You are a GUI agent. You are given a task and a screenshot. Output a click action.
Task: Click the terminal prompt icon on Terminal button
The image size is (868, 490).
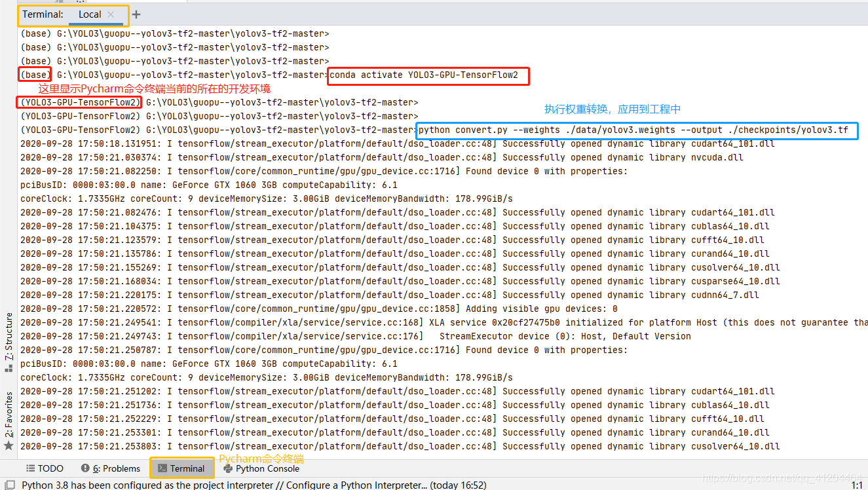(x=162, y=468)
